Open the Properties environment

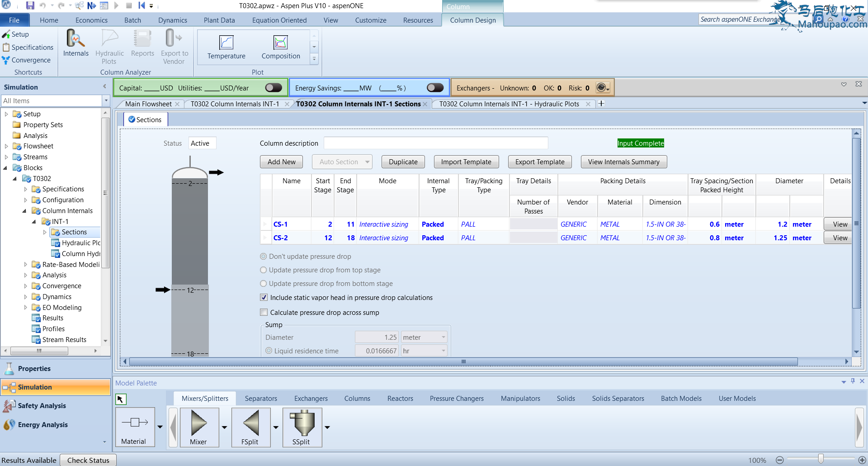(x=55, y=369)
